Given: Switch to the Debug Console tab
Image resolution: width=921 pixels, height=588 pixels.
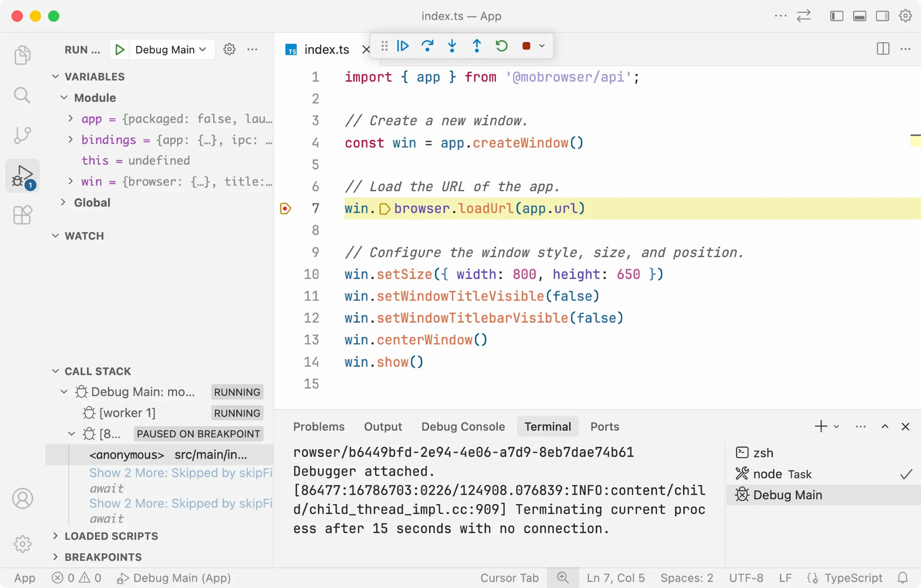Looking at the screenshot, I should pos(463,426).
